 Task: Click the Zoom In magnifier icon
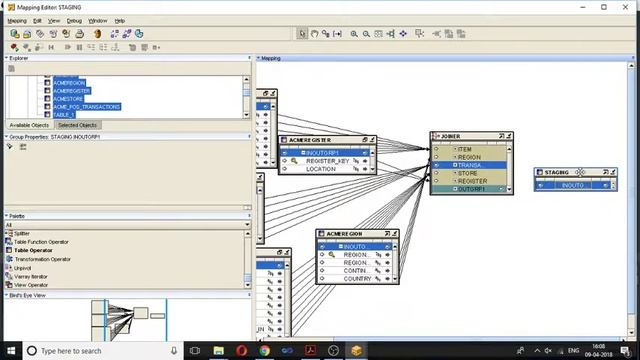(x=354, y=34)
